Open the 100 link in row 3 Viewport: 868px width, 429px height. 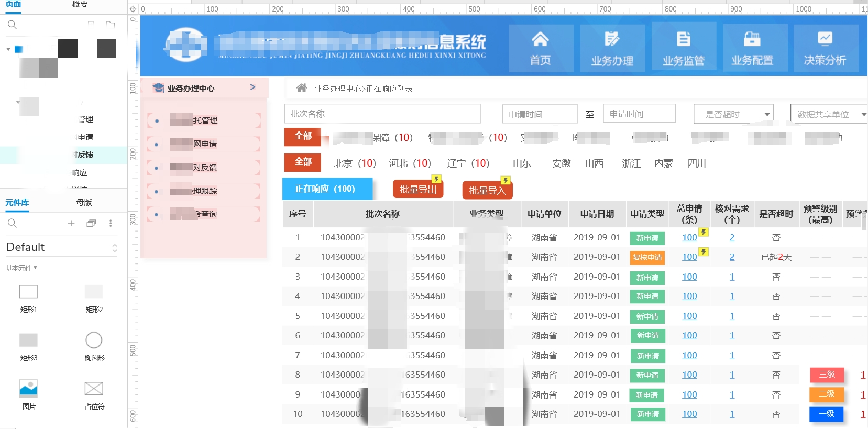click(x=689, y=277)
